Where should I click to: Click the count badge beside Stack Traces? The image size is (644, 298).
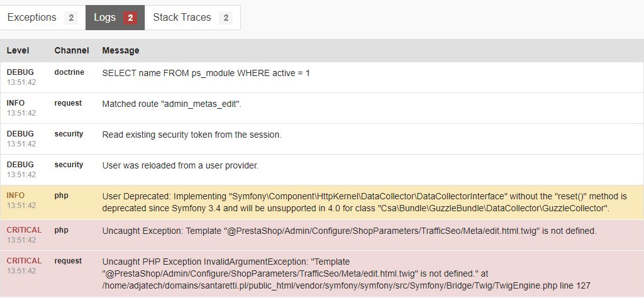click(x=225, y=18)
